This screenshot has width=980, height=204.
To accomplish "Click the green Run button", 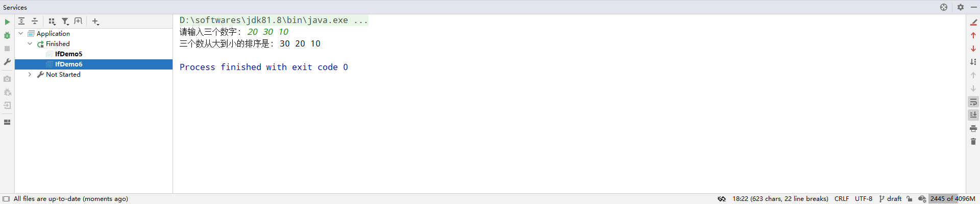I will 7,22.
